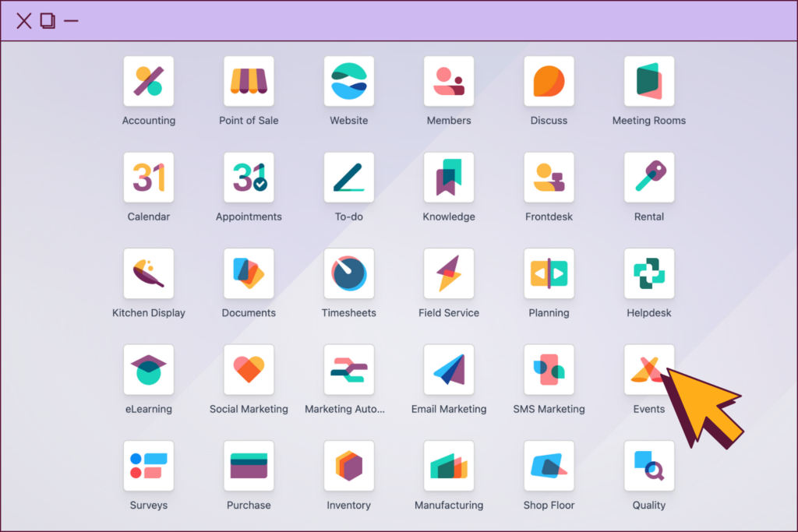Select the Kitchen Display app
The width and height of the screenshot is (798, 532).
tap(148, 273)
